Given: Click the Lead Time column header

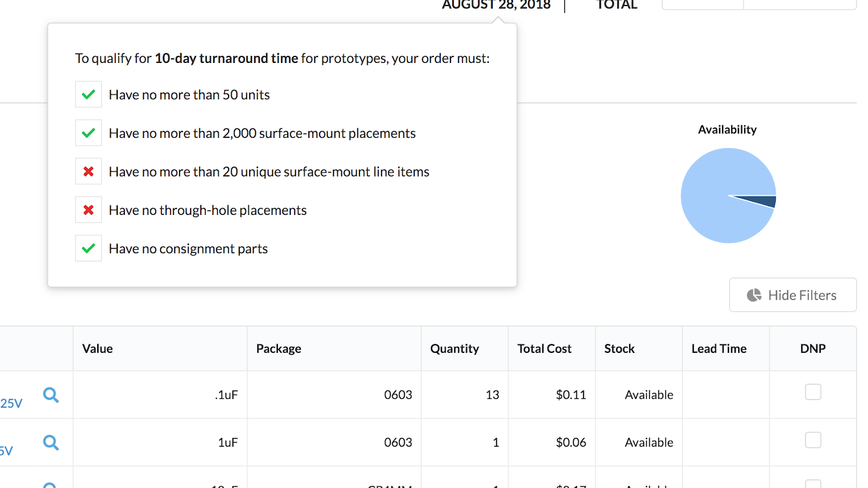Looking at the screenshot, I should (719, 348).
